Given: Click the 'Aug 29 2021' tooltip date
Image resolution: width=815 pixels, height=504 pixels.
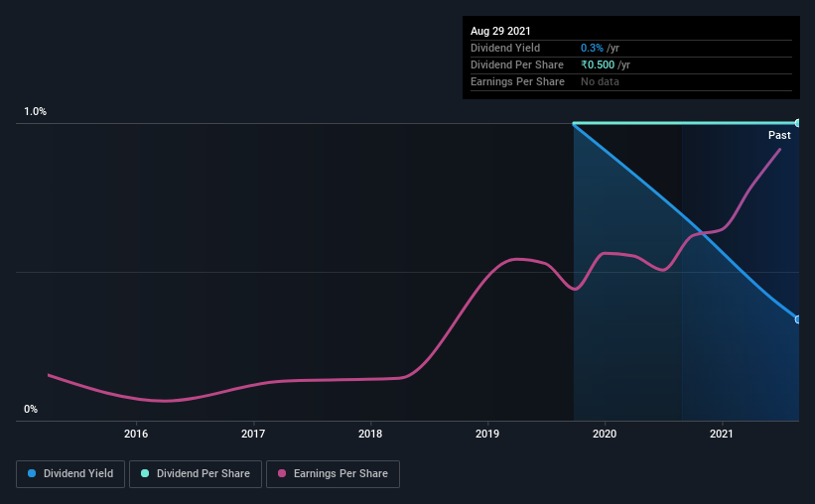Looking at the screenshot, I should 500,31.
